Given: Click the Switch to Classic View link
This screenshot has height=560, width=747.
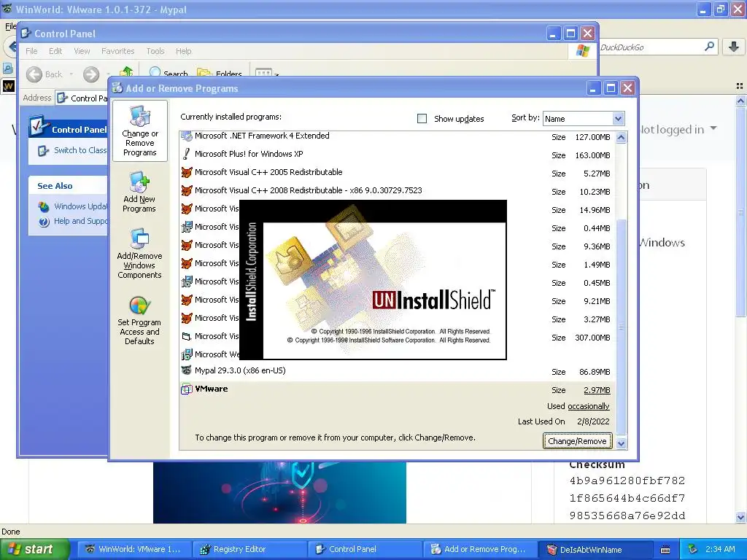Looking at the screenshot, I should pyautogui.click(x=80, y=150).
